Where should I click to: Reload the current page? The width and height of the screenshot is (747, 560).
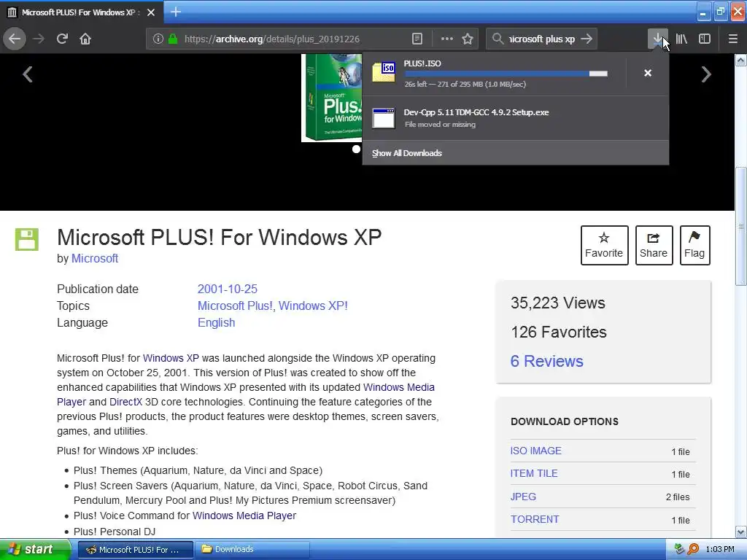[x=62, y=39]
